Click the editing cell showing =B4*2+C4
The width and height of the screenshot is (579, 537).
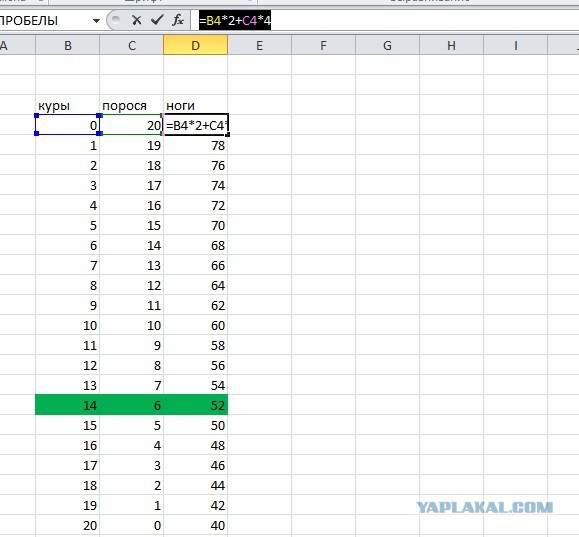tap(196, 125)
